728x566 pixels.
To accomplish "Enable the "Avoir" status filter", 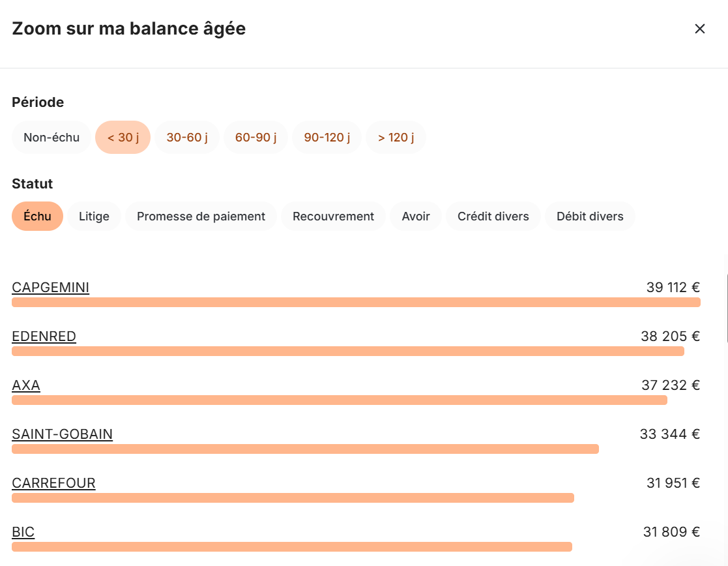I will point(415,216).
